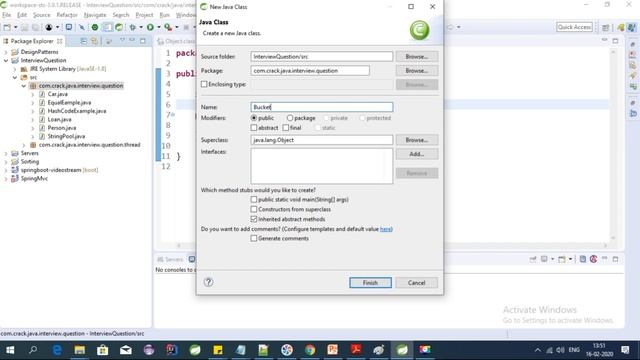This screenshot has width=640, height=360.
Task: Click the Debug bug icon in the toolbar
Action: click(132, 27)
